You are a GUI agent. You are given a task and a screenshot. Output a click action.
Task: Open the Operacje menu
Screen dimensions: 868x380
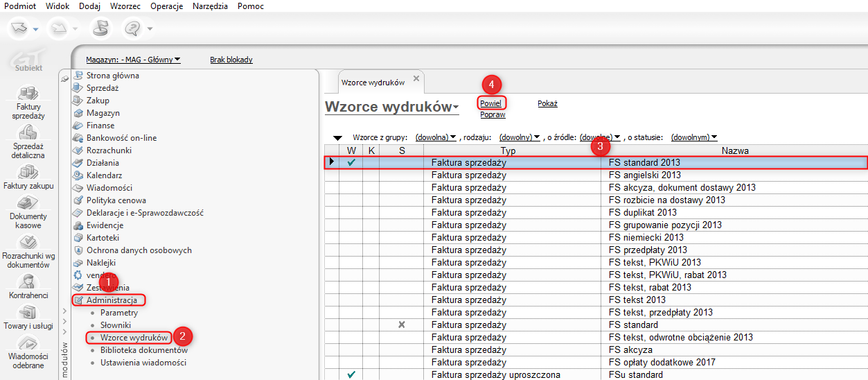tap(167, 6)
